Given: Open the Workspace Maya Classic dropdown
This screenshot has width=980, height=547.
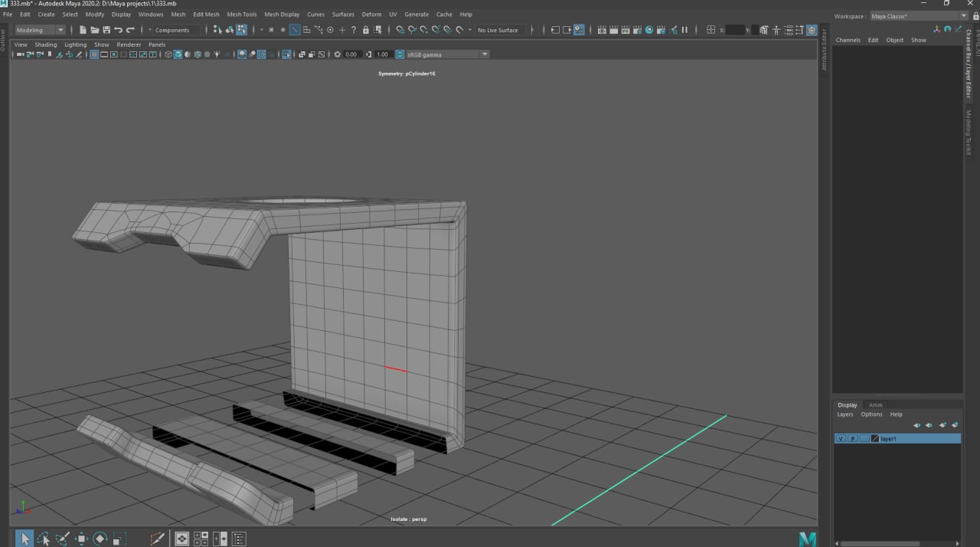Looking at the screenshot, I should pos(919,16).
